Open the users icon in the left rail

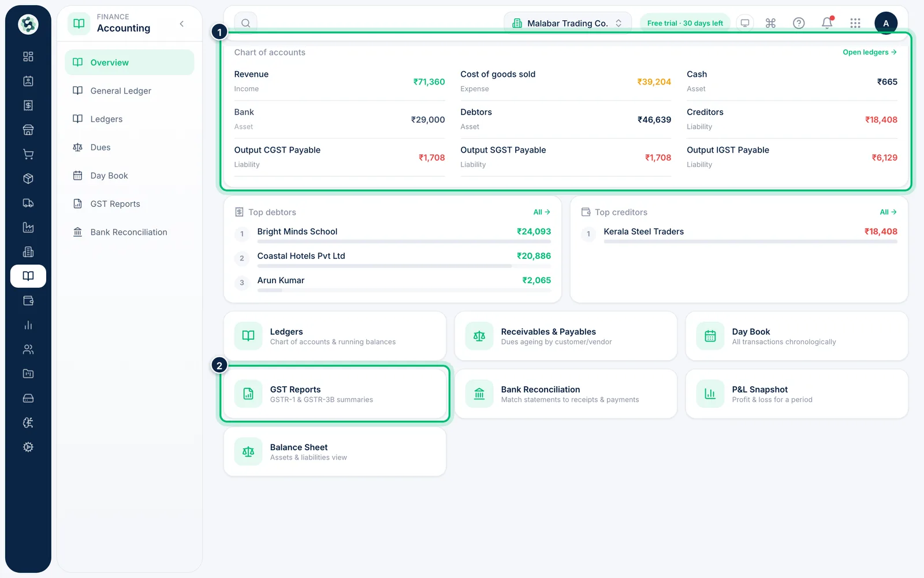pos(28,349)
